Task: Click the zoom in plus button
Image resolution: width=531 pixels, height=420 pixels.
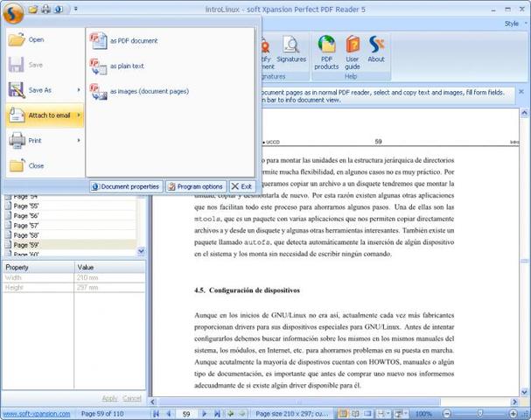Action: click(513, 414)
